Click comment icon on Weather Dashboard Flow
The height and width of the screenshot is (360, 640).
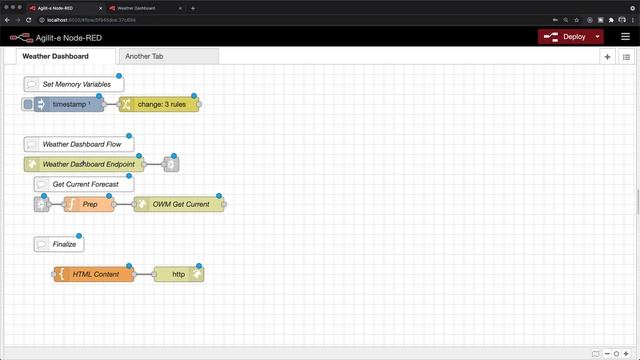tap(31, 144)
